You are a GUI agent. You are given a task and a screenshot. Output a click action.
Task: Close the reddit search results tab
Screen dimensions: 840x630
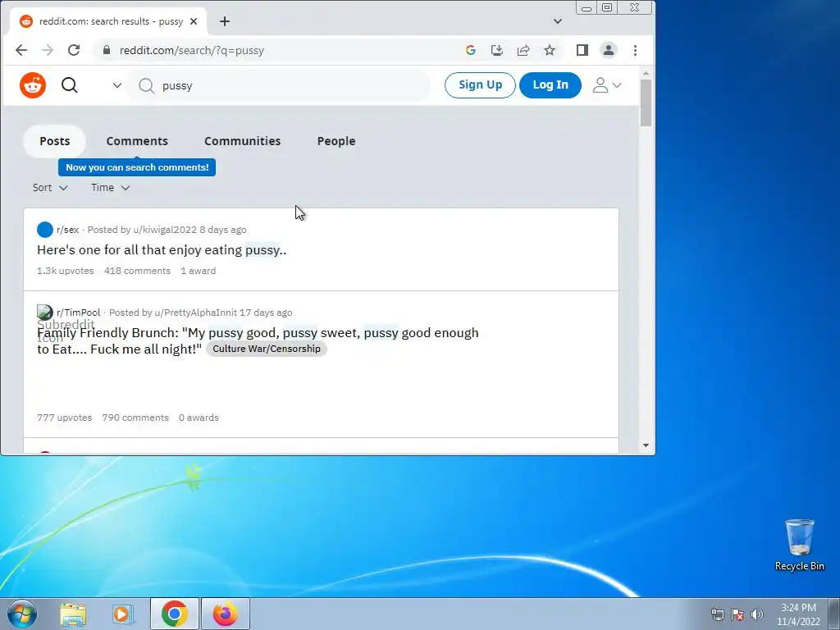pos(194,21)
